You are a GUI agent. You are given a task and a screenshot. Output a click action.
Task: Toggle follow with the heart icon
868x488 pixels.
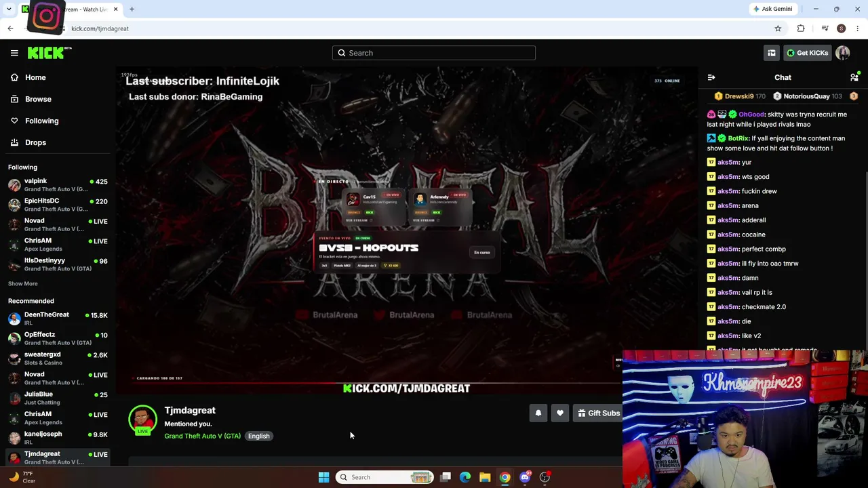[x=560, y=413]
